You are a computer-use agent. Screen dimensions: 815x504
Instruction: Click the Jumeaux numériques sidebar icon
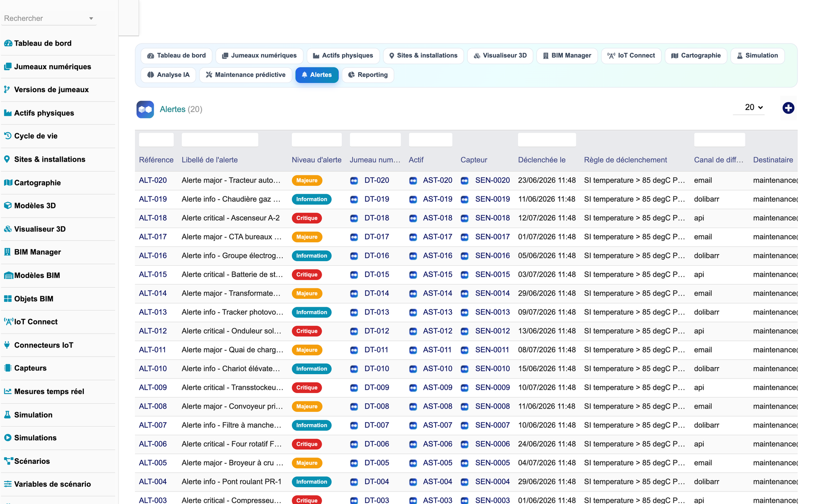(8, 67)
